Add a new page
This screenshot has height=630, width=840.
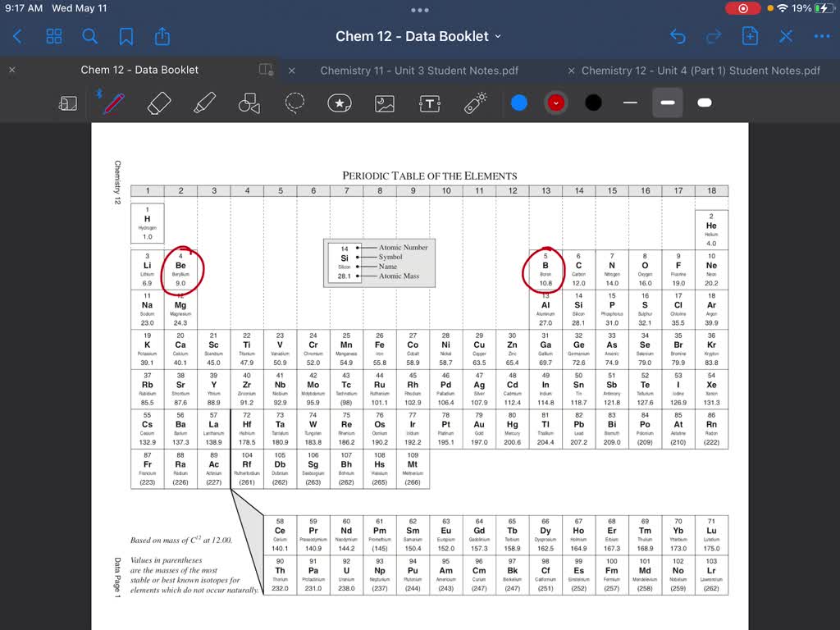point(750,36)
